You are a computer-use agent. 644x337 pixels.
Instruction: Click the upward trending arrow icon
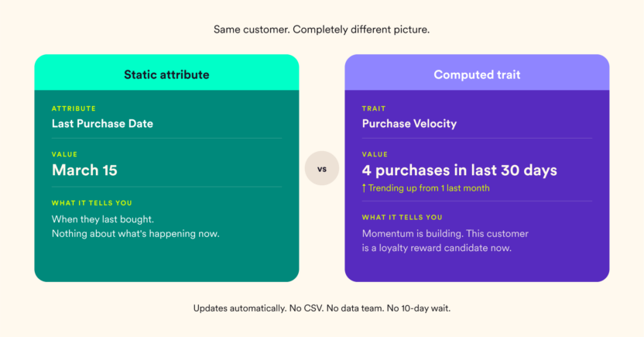coord(364,188)
